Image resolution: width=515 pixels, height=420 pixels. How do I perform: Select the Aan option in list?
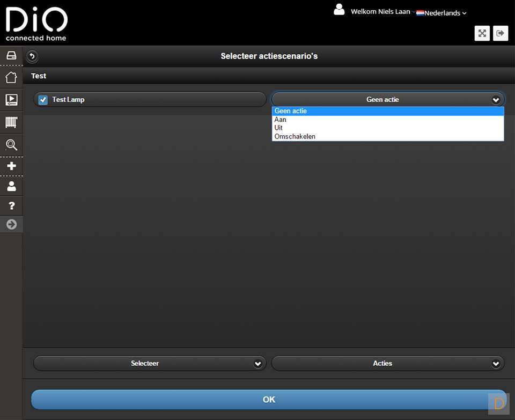coord(281,120)
